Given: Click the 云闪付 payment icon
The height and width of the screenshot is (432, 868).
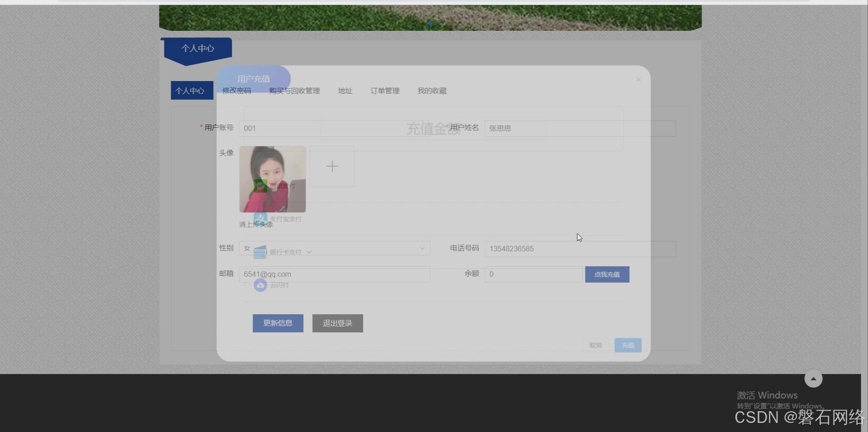Looking at the screenshot, I should [260, 285].
